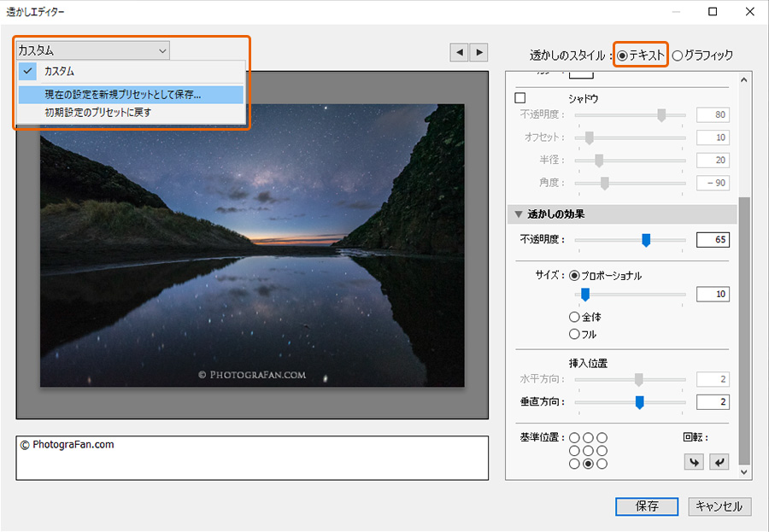Open the カスタム preset dropdown
The height and width of the screenshot is (532, 769).
[x=92, y=50]
